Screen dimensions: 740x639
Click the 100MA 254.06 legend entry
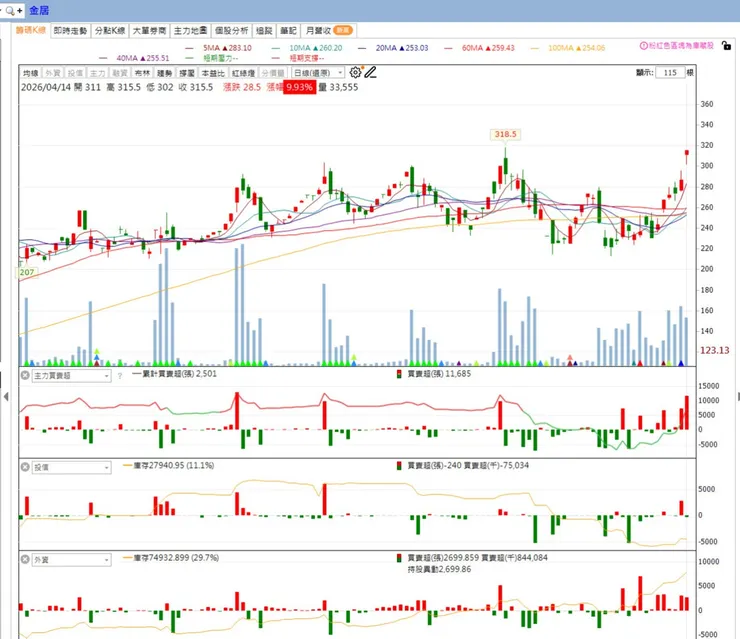click(568, 48)
